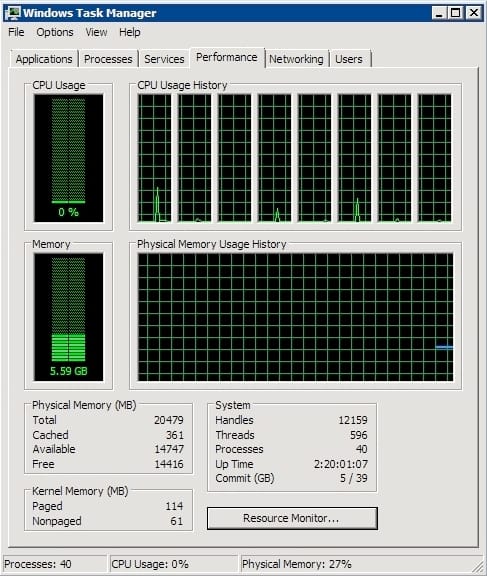Switch to the Applications tab

[x=44, y=59]
